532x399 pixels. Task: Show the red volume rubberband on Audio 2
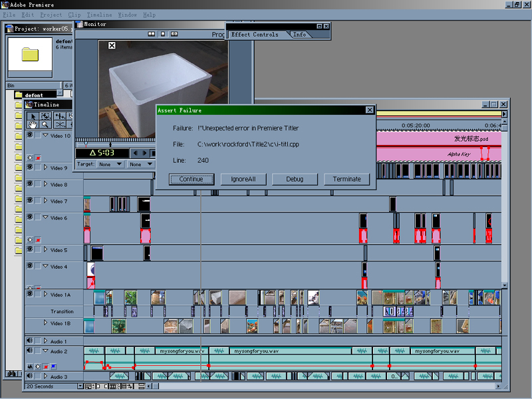point(46,366)
